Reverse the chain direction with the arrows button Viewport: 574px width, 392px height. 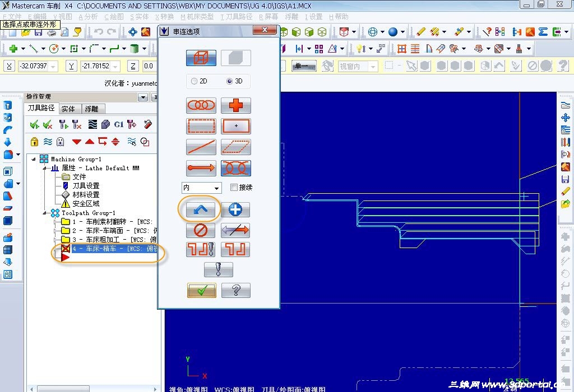pos(235,230)
